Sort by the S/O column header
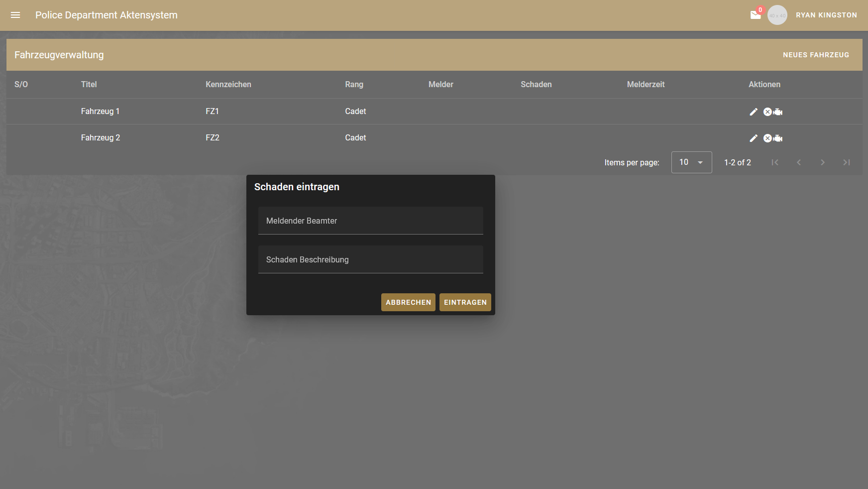868x489 pixels. 21,85
